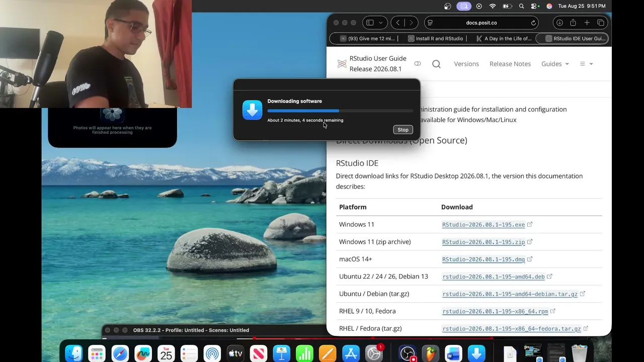644x362 pixels.
Task: Click the 'Windows 11 (zip archive)' platform cell
Action: tap(375, 242)
